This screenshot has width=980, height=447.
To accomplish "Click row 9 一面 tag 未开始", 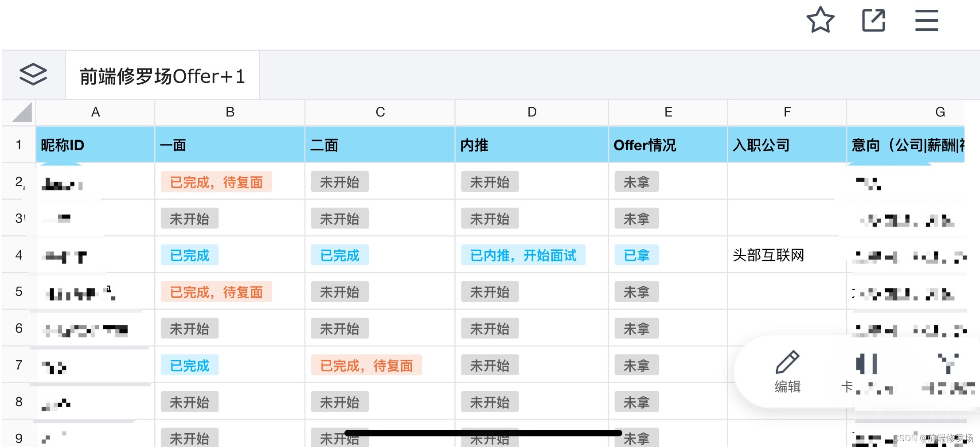I will [189, 438].
